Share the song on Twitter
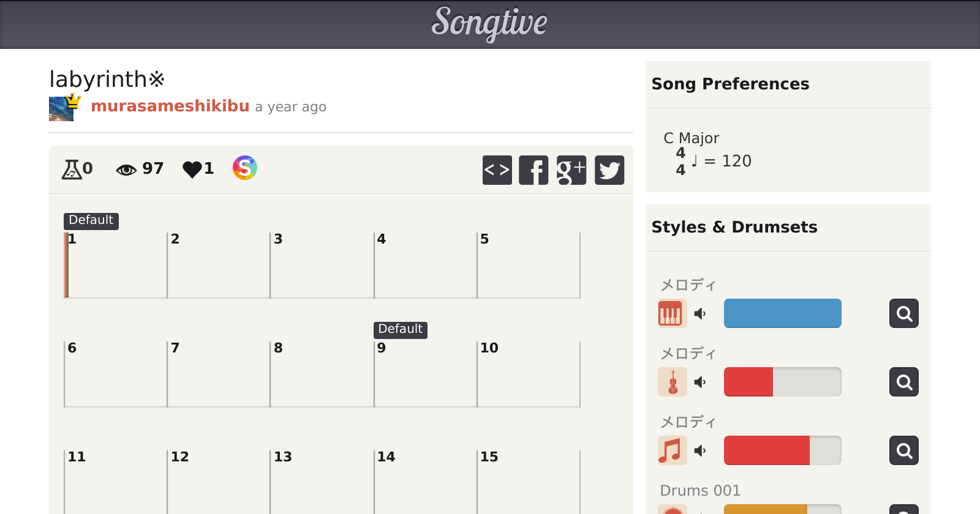980x514 pixels. [609, 170]
